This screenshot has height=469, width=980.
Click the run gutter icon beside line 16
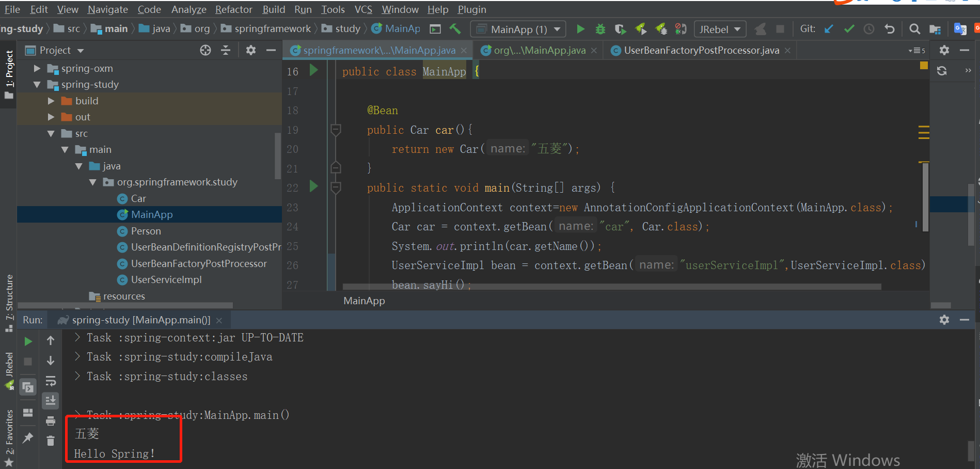[313, 70]
